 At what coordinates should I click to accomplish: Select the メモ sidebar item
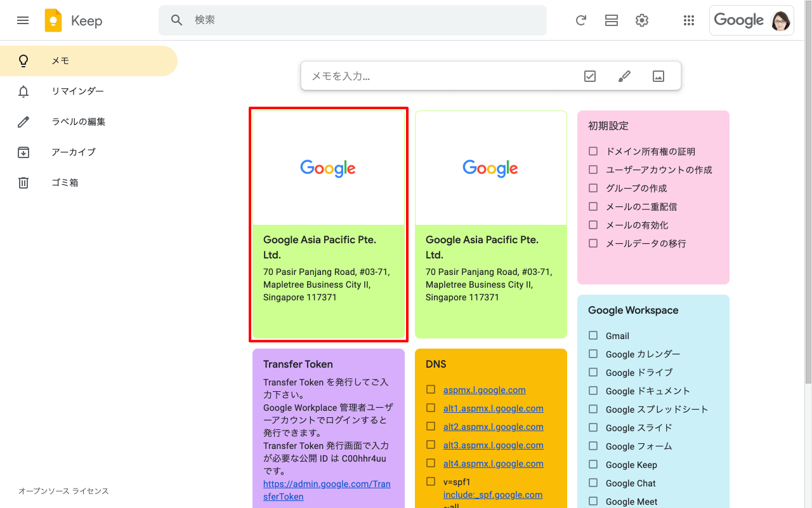coord(89,61)
